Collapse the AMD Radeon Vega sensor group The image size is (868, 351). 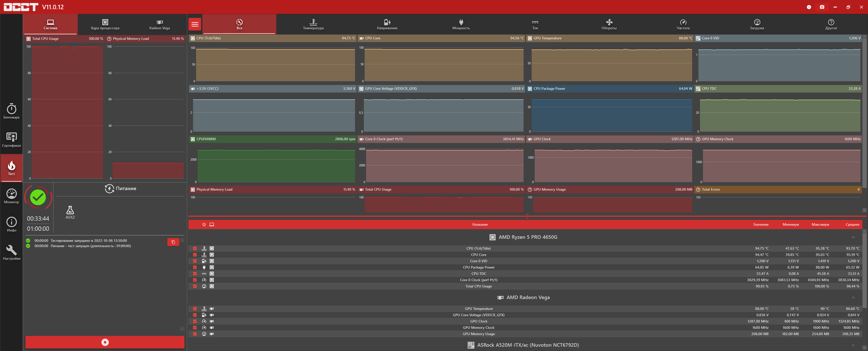853,298
